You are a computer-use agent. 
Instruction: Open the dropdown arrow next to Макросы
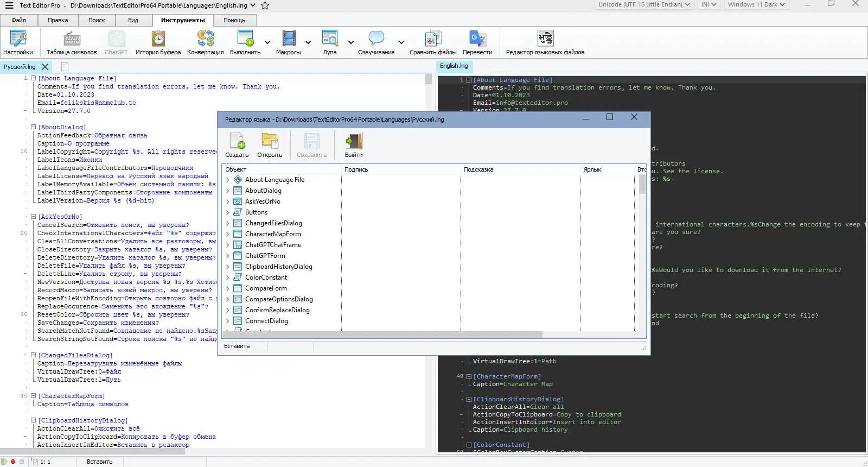point(308,42)
